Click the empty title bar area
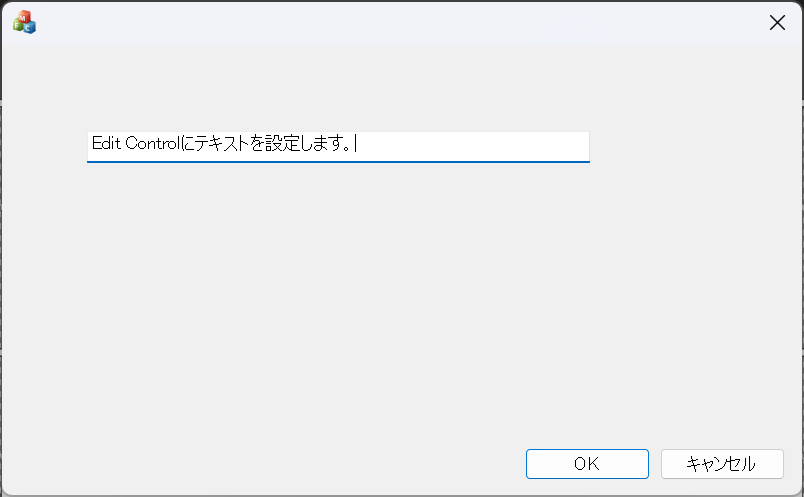This screenshot has height=497, width=804. pyautogui.click(x=400, y=23)
